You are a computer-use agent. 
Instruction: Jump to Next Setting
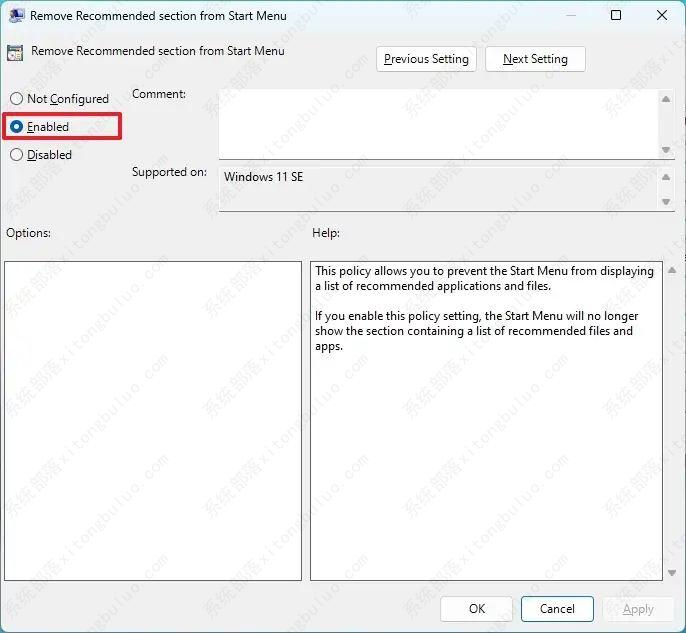(535, 59)
